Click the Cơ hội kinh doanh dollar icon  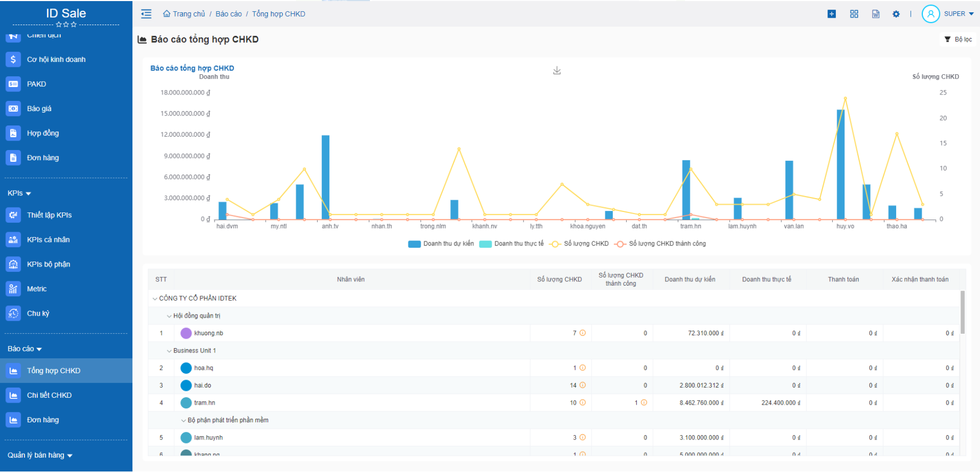pyautogui.click(x=13, y=59)
